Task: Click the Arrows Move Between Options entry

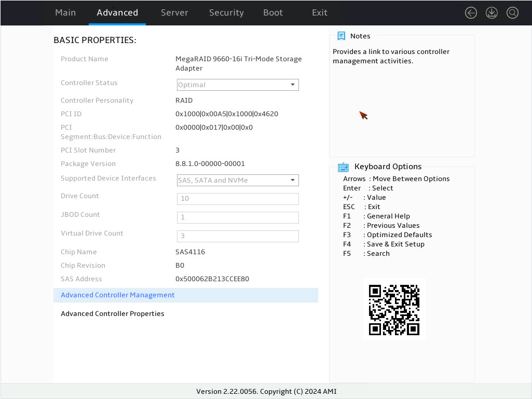Action: coord(397,179)
